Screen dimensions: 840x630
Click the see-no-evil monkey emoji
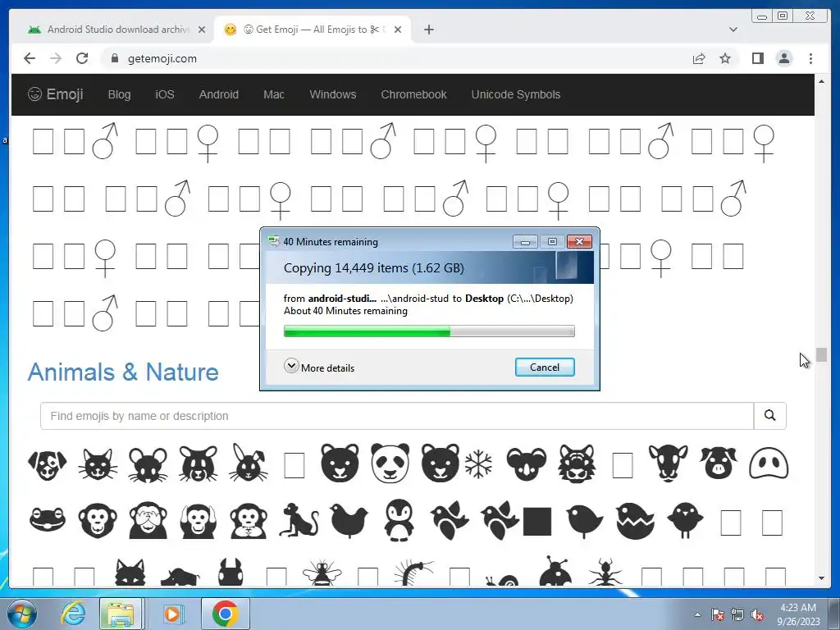(x=148, y=520)
